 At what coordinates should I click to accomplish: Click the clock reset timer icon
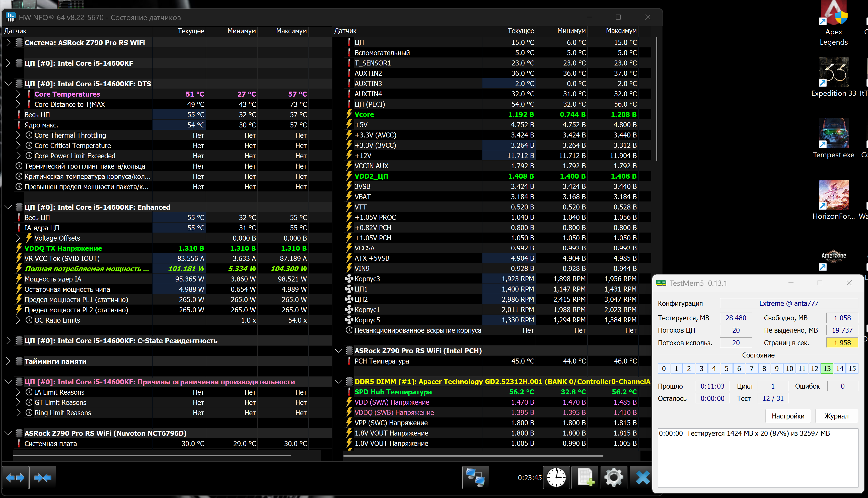click(x=556, y=477)
